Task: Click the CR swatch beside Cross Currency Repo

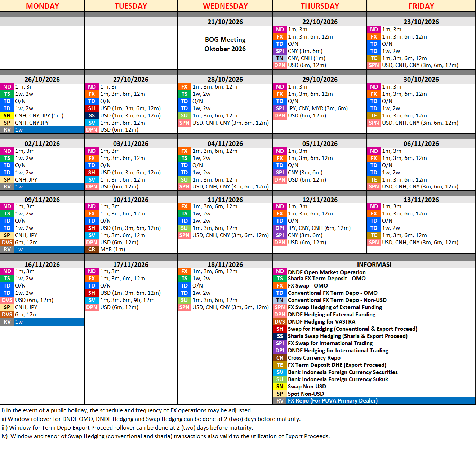Action: 280,358
